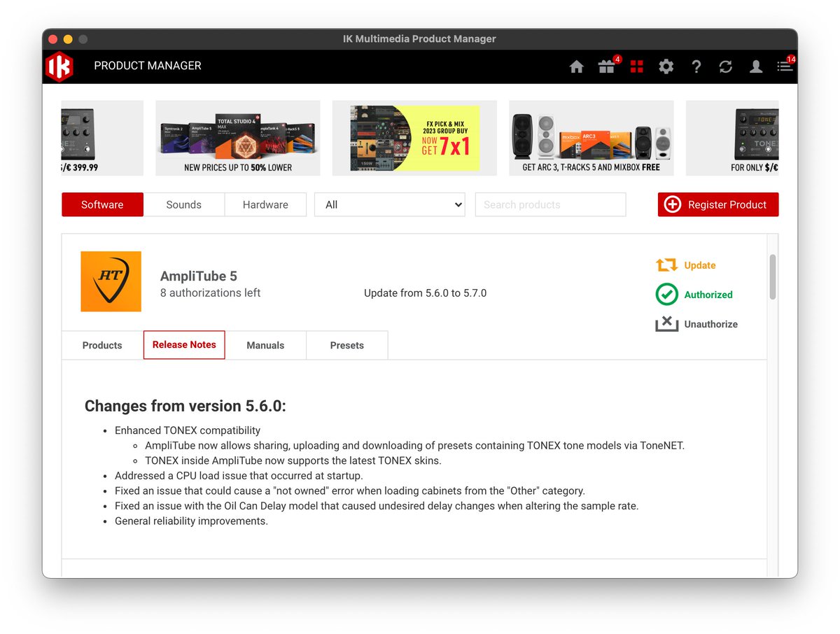The width and height of the screenshot is (840, 634).
Task: Click the Unauthorize computer icon
Action: tap(666, 324)
